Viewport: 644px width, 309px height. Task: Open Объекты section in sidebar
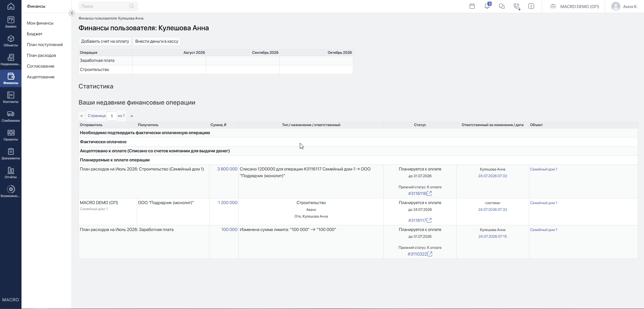(x=11, y=41)
